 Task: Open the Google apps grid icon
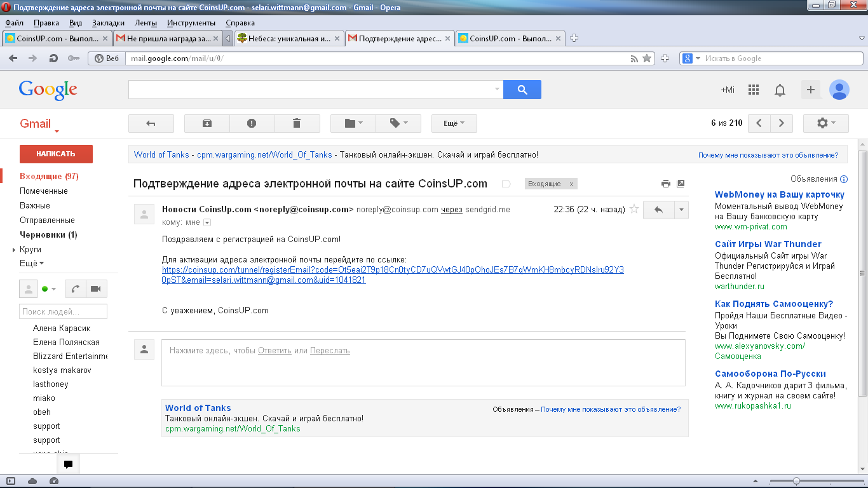754,90
